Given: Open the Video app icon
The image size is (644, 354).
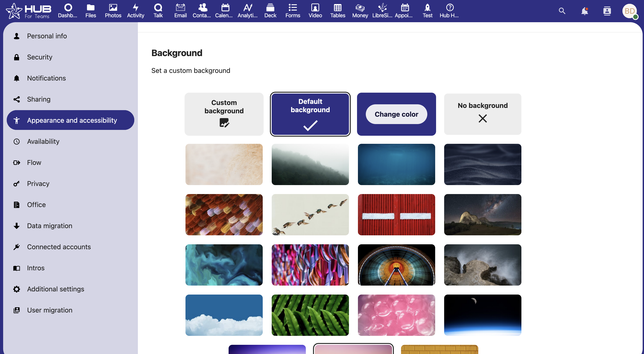Looking at the screenshot, I should click(x=315, y=11).
